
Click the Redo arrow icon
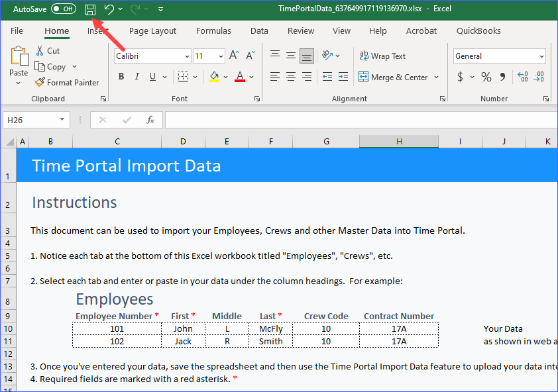tap(135, 9)
